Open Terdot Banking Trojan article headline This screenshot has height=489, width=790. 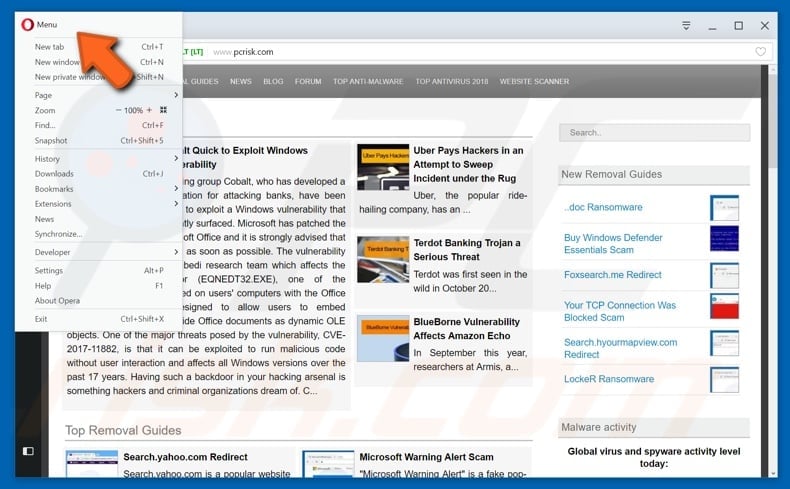coord(467,250)
